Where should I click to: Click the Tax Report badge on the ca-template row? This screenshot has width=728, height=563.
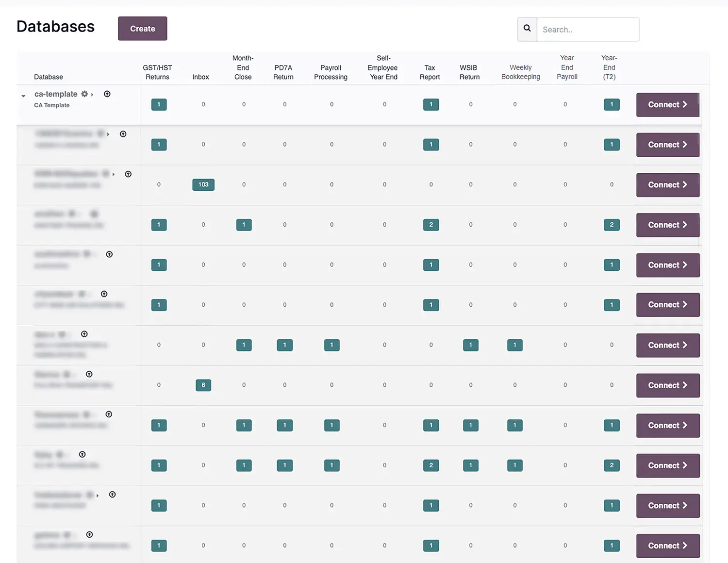click(x=431, y=104)
